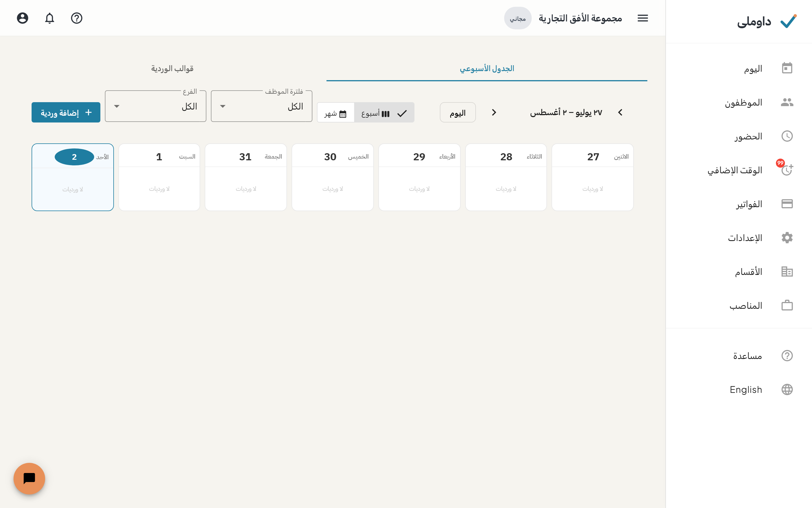
Task: Click the الأقسام building icon
Action: pyautogui.click(x=787, y=271)
